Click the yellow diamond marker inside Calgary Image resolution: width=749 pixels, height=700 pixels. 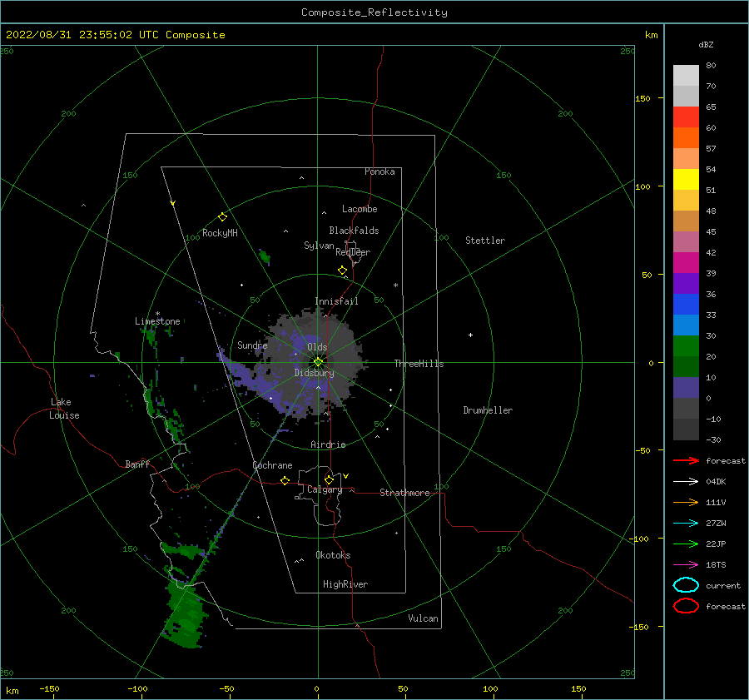[329, 479]
